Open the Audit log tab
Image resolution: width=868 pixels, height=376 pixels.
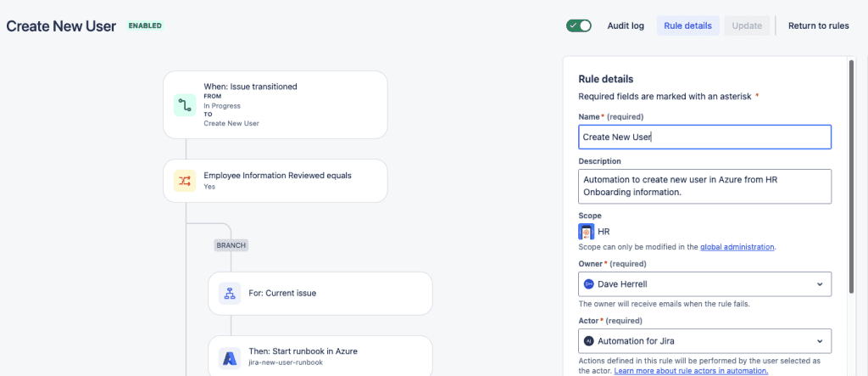click(626, 25)
